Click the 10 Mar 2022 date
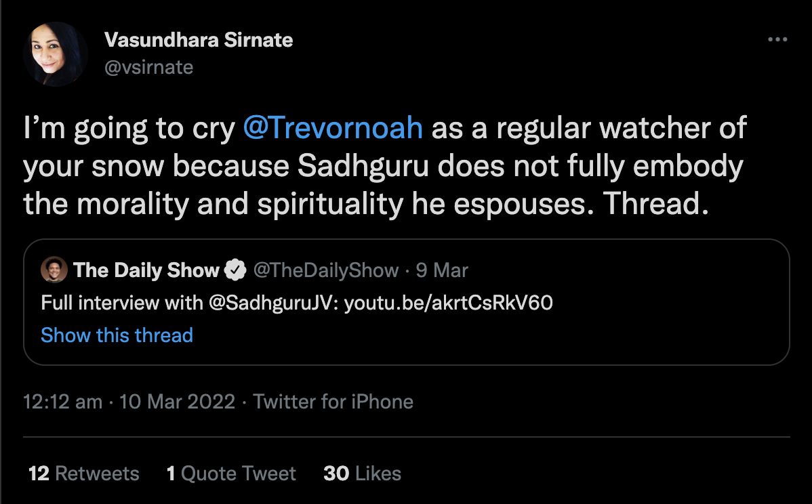 pos(177,402)
